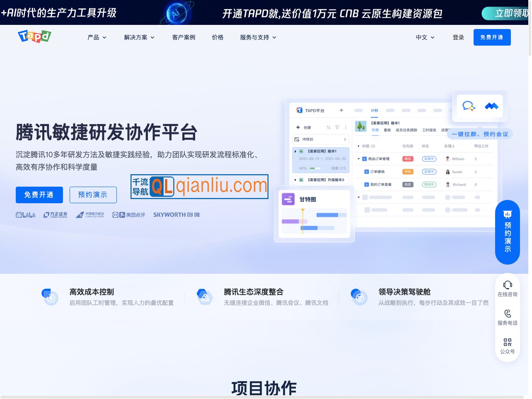Viewport: 532px width, 399px height.
Task: Click the 客户案例 menu item
Action: 184,37
